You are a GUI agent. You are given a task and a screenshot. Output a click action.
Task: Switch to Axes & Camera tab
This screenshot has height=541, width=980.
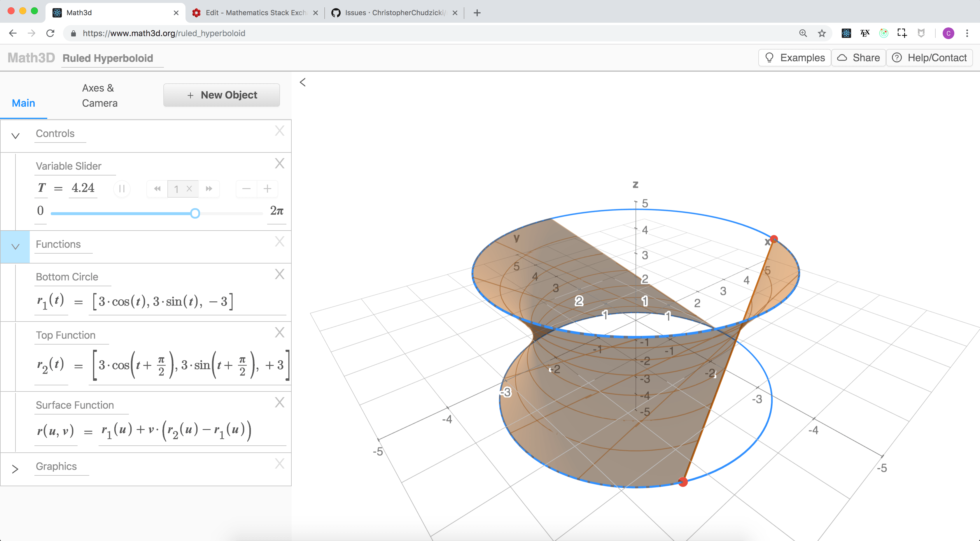[100, 95]
